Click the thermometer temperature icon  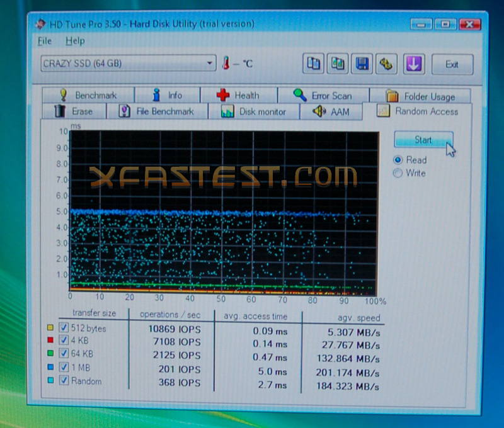(226, 63)
